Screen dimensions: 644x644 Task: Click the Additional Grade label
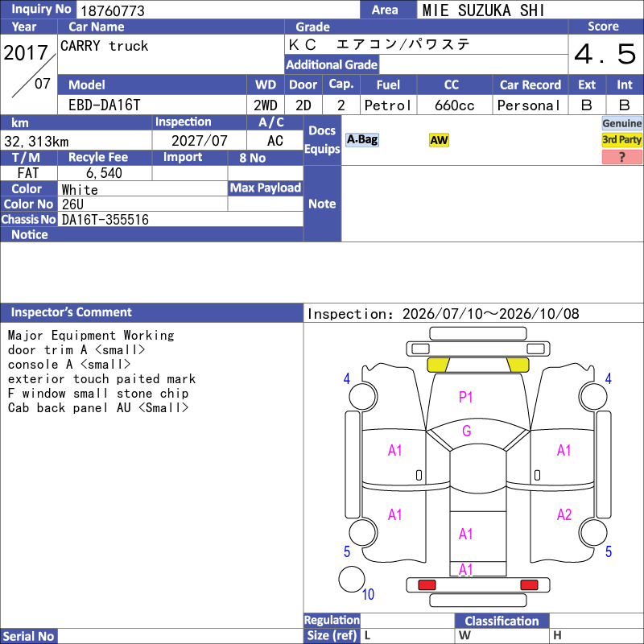[x=332, y=64]
